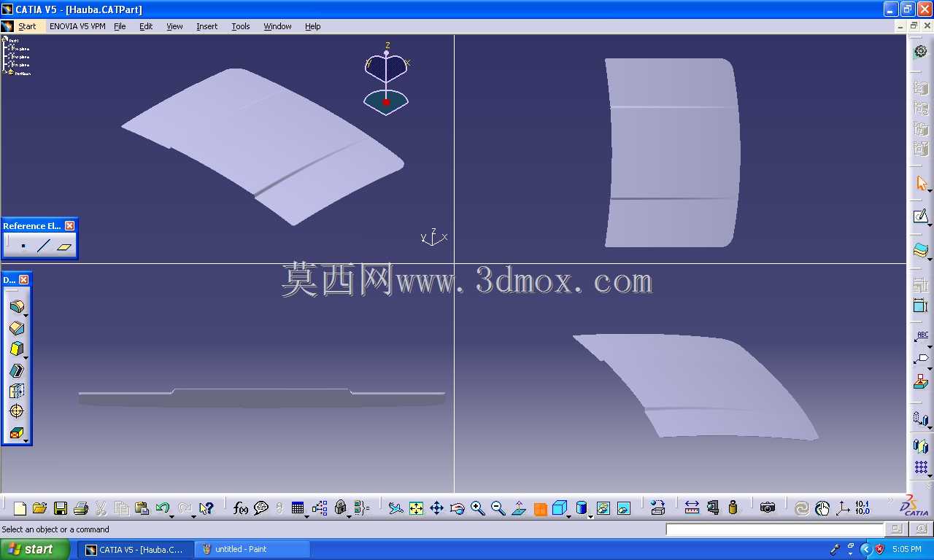934x560 pixels.
Task: Click the view compass in top-left viewport
Action: coord(386,80)
